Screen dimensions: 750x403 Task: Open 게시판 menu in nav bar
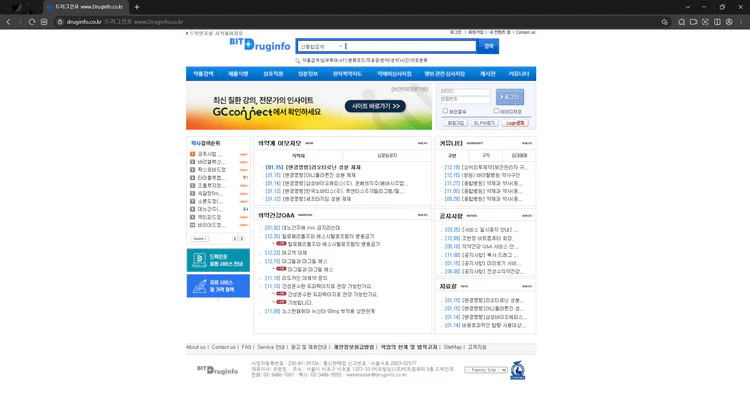click(487, 74)
